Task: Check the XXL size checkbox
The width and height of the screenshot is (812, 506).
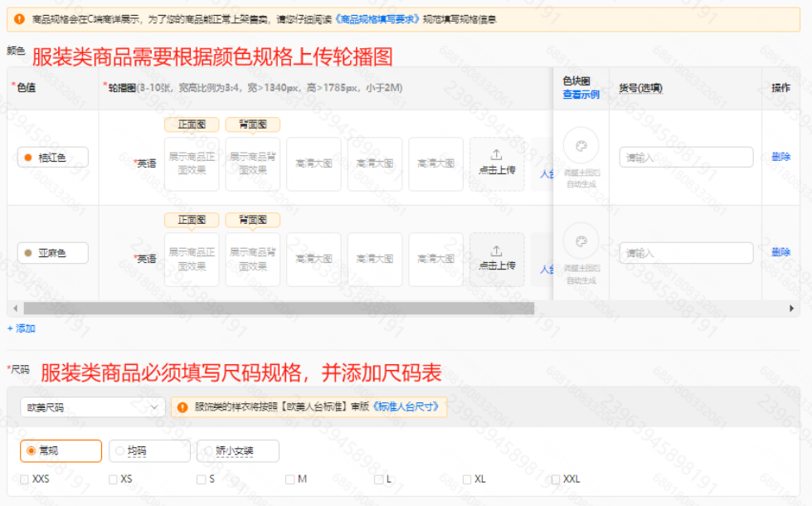Action: [556, 479]
